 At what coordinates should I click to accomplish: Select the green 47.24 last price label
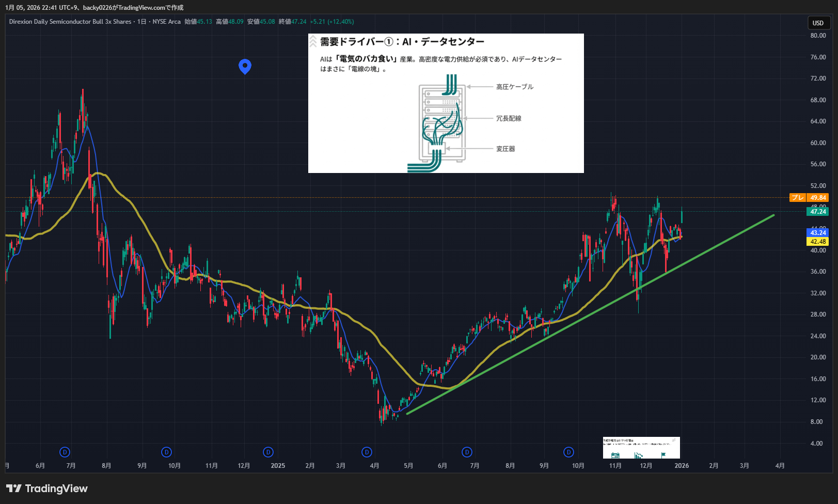point(818,212)
